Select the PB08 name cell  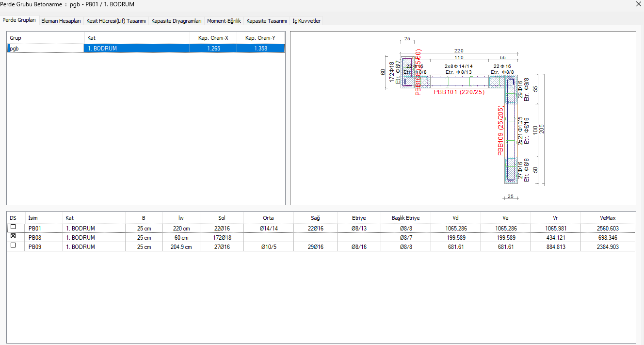pos(44,238)
